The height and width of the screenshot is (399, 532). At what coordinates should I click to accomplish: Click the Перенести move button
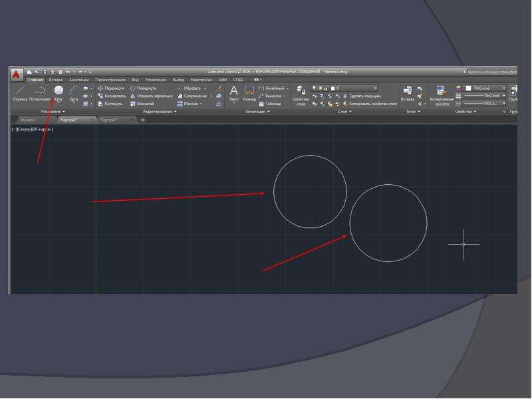coord(111,88)
